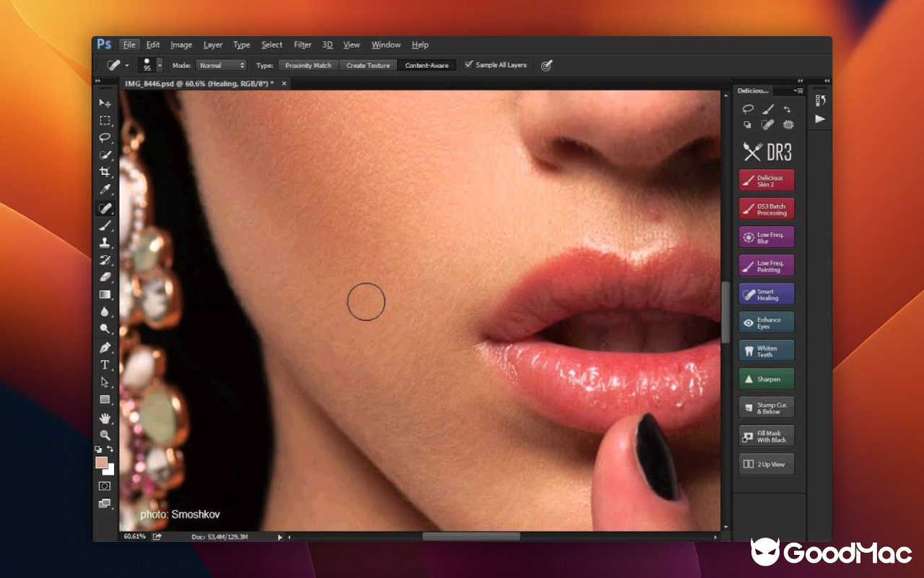The width and height of the screenshot is (924, 578).
Task: Select Create Texture healing type
Action: (x=368, y=65)
